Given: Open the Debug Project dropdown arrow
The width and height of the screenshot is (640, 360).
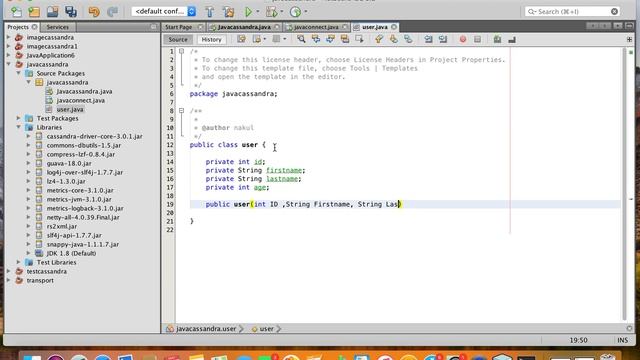Looking at the screenshot, I should point(282,12).
